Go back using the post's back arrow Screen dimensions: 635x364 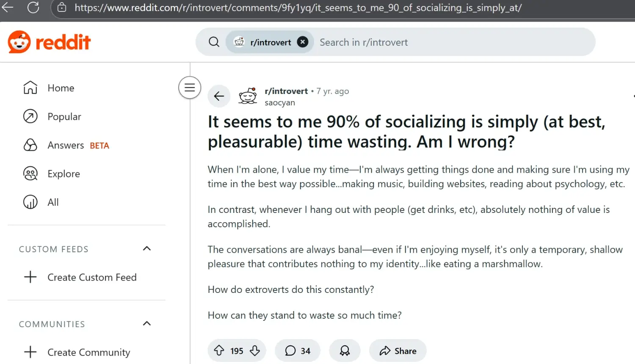coord(219,96)
